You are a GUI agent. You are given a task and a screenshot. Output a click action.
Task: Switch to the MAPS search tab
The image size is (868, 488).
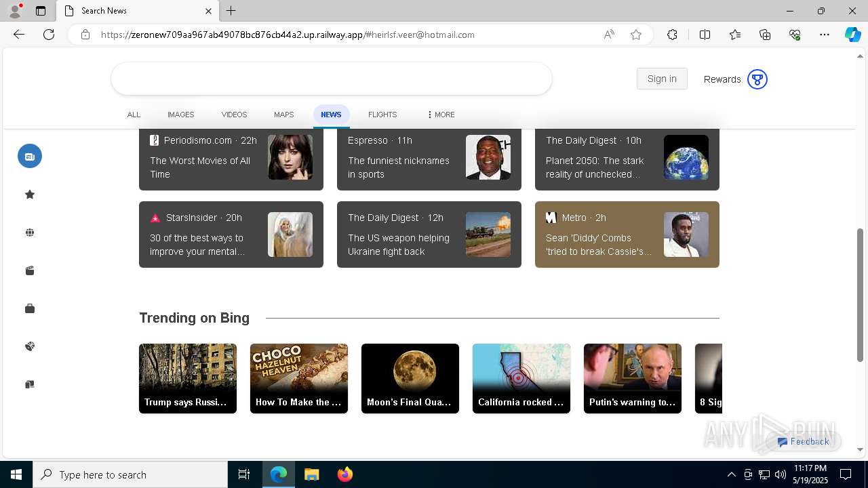coord(283,115)
